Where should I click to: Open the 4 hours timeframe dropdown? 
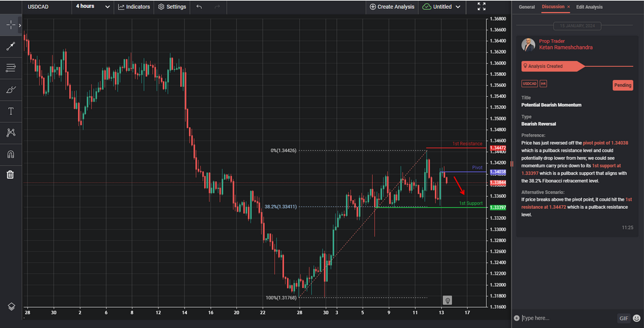(93, 6)
